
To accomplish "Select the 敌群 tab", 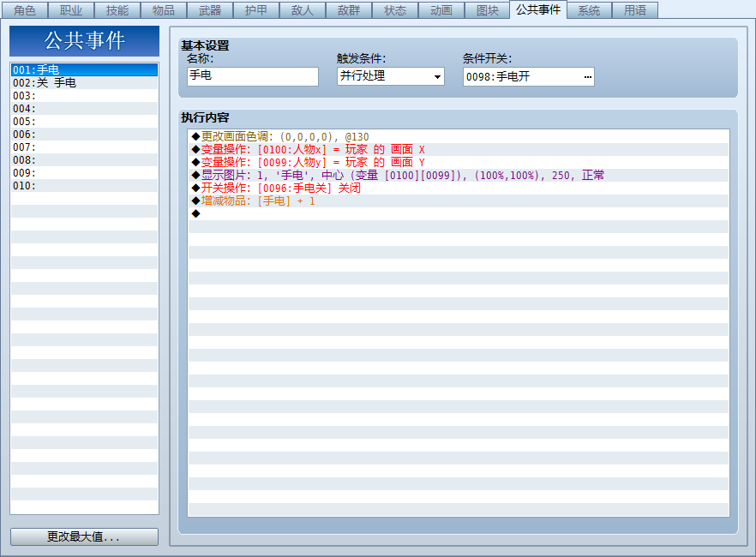I will [349, 10].
